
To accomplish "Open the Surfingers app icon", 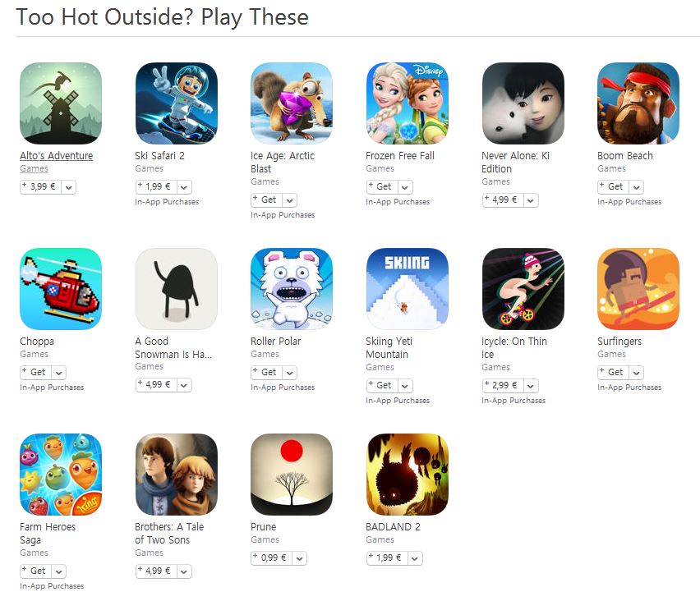I will pyautogui.click(x=638, y=289).
